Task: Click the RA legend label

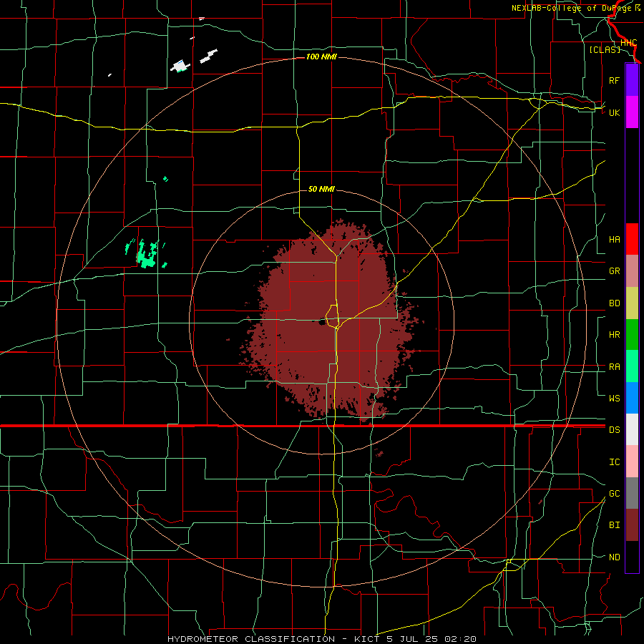Action: pyautogui.click(x=614, y=367)
